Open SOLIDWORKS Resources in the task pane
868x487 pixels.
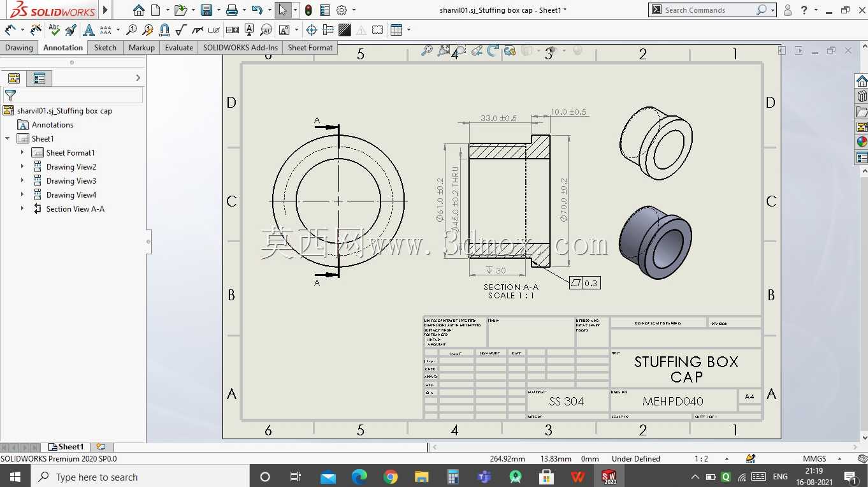(862, 81)
